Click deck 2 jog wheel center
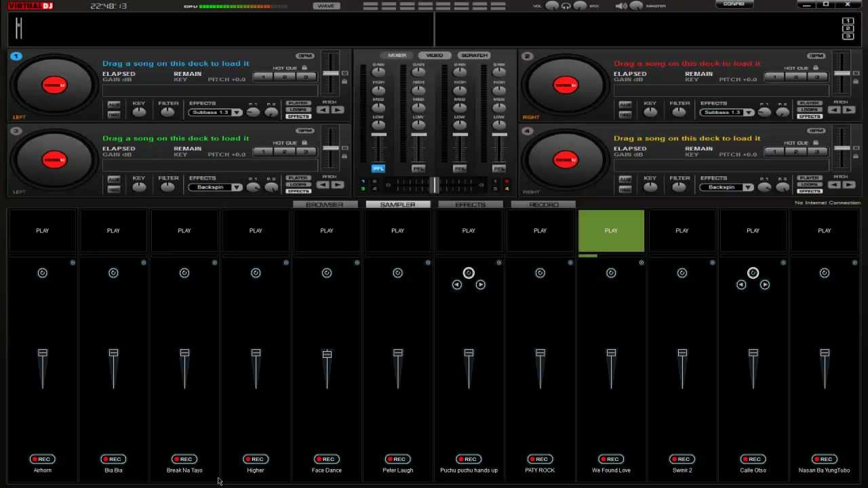The image size is (868, 488). (x=566, y=85)
